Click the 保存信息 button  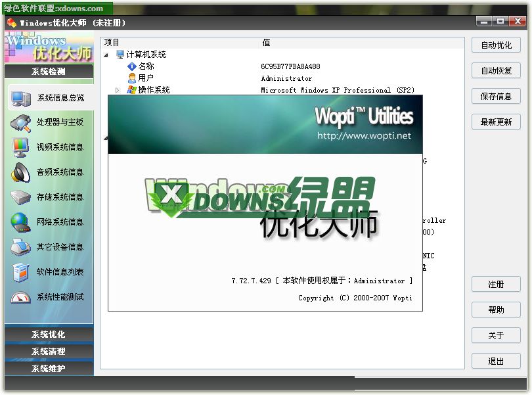click(496, 96)
